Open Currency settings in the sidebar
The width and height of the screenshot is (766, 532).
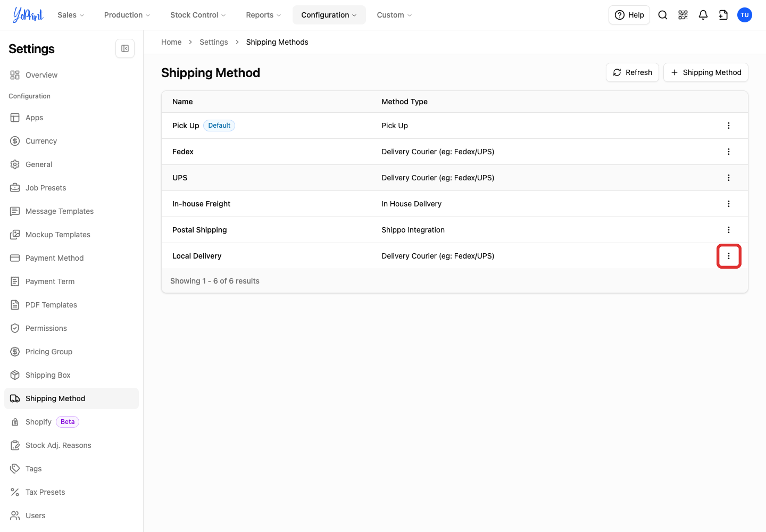pos(71,141)
